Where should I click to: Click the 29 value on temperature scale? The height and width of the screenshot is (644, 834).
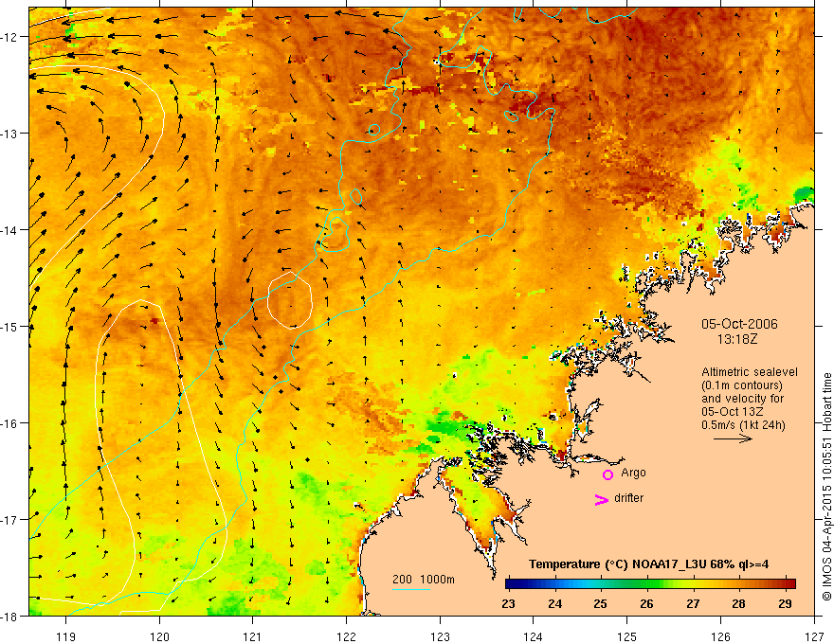pos(785,603)
